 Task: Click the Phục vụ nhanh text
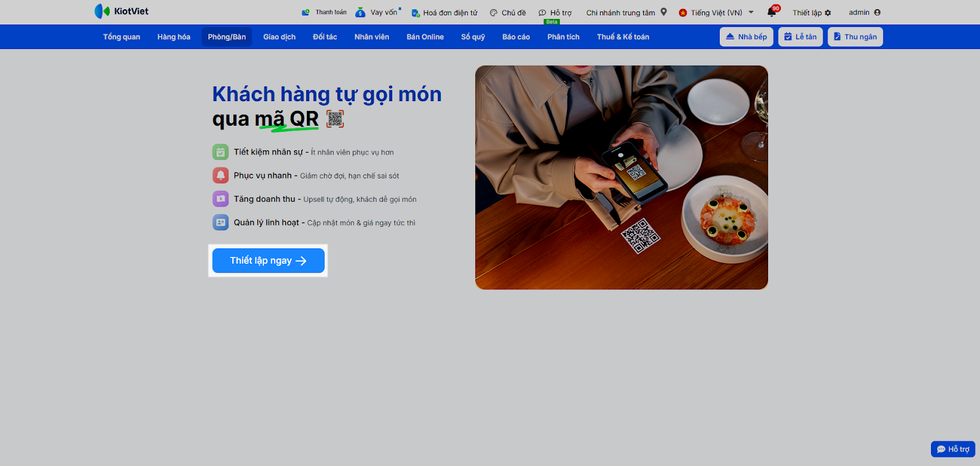[x=263, y=175]
